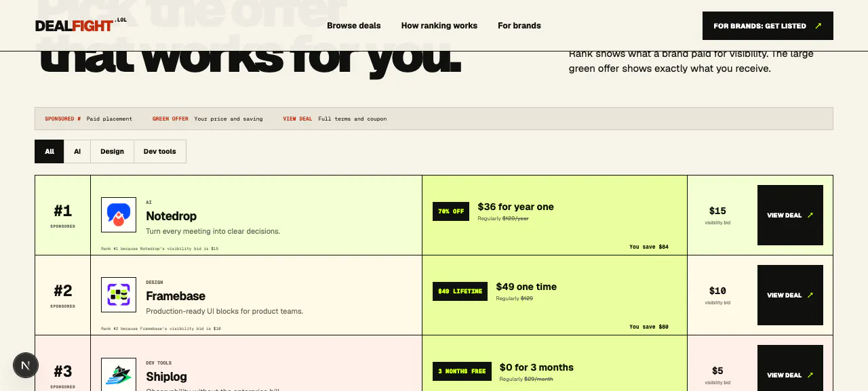
Task: Click the #3 sponsored rank
Action: click(x=63, y=371)
